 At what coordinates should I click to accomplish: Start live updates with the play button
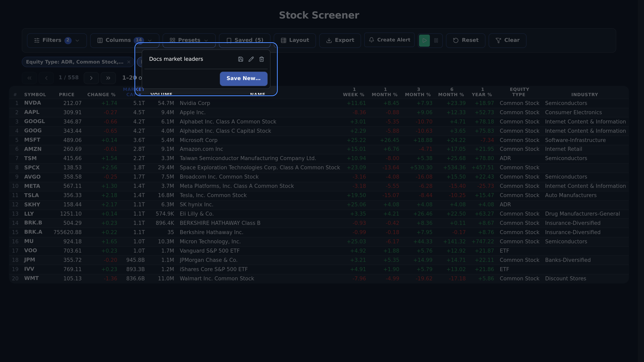(x=424, y=40)
